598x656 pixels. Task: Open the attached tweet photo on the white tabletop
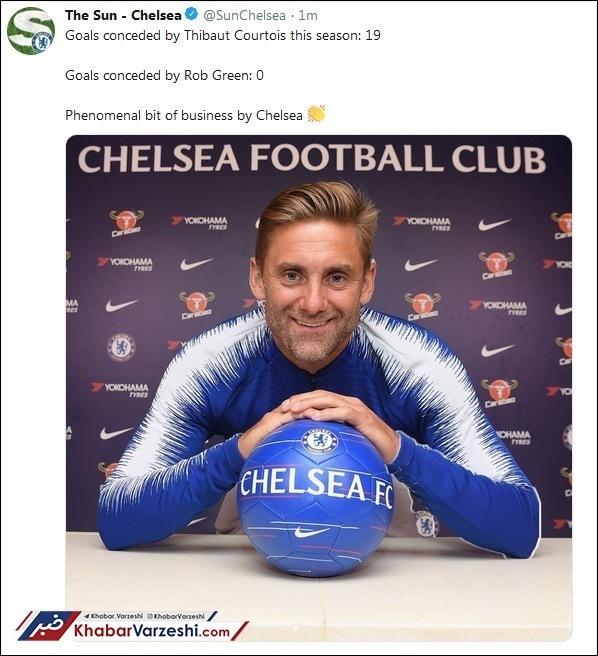(x=319, y=387)
